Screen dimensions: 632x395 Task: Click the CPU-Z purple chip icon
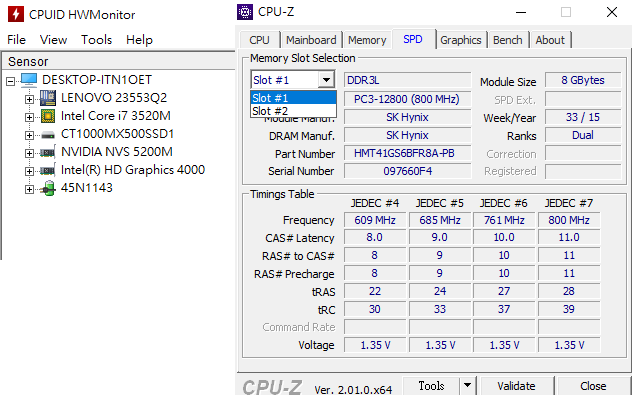[245, 12]
